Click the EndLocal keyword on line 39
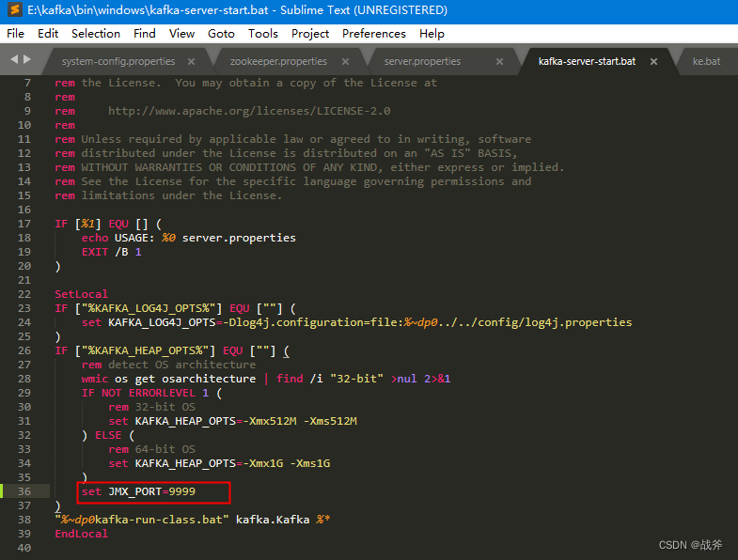 click(x=82, y=534)
